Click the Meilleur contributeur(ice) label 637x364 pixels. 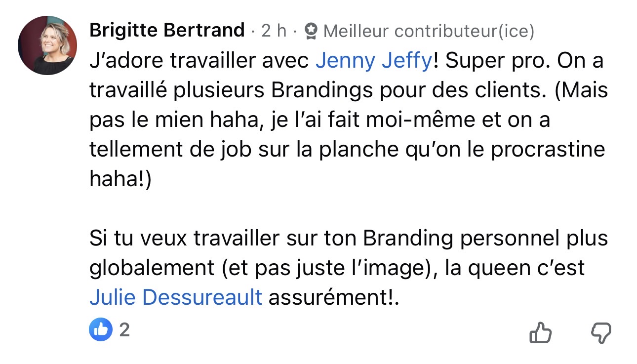429,32
